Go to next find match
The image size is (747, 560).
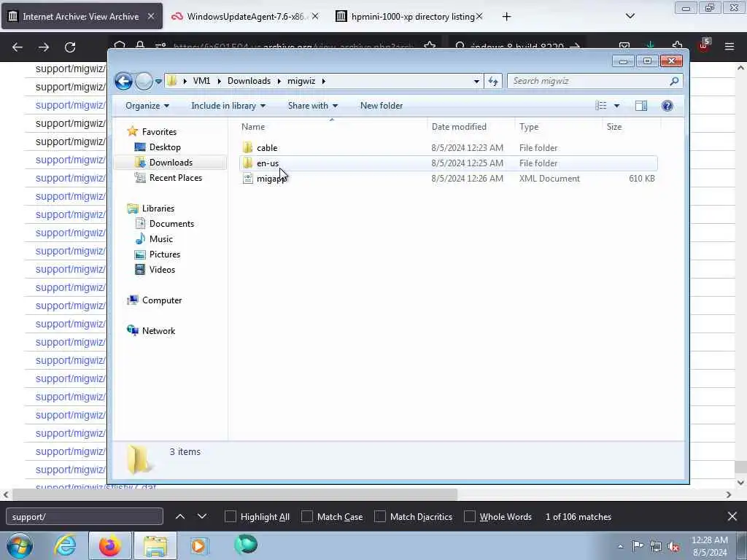[202, 516]
